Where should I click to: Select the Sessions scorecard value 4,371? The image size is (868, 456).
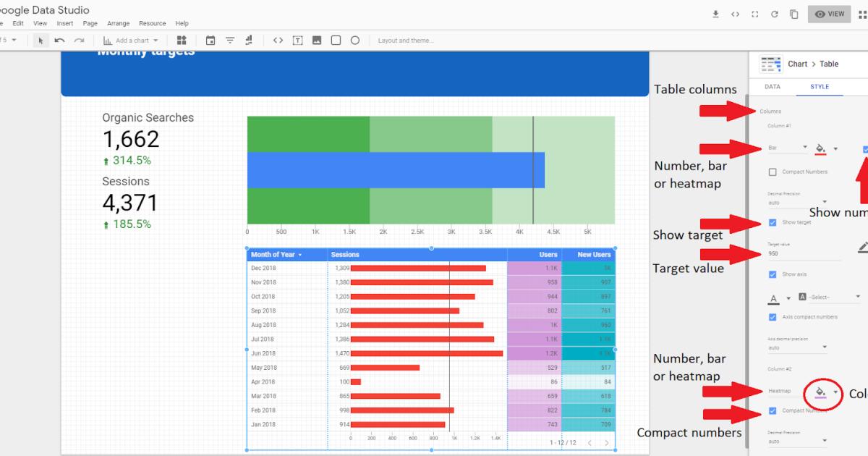[x=130, y=203]
